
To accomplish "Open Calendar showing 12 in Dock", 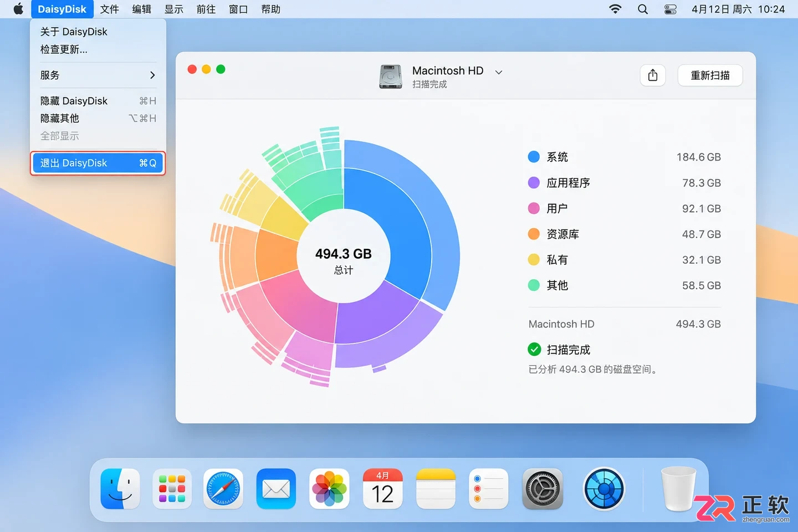I will 382,489.
